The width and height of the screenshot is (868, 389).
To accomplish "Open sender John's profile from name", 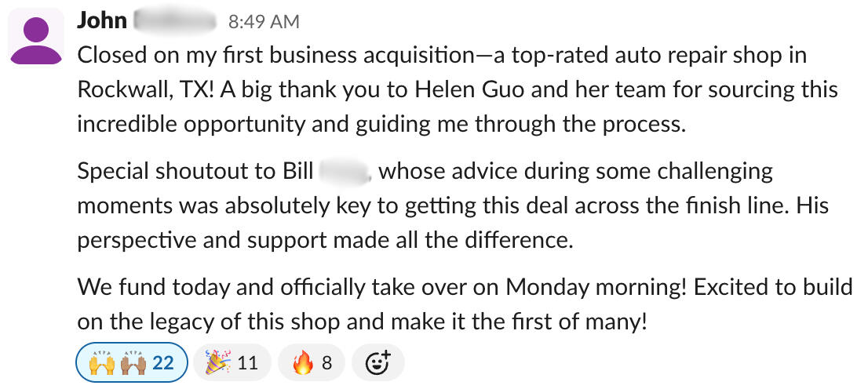I will point(102,20).
